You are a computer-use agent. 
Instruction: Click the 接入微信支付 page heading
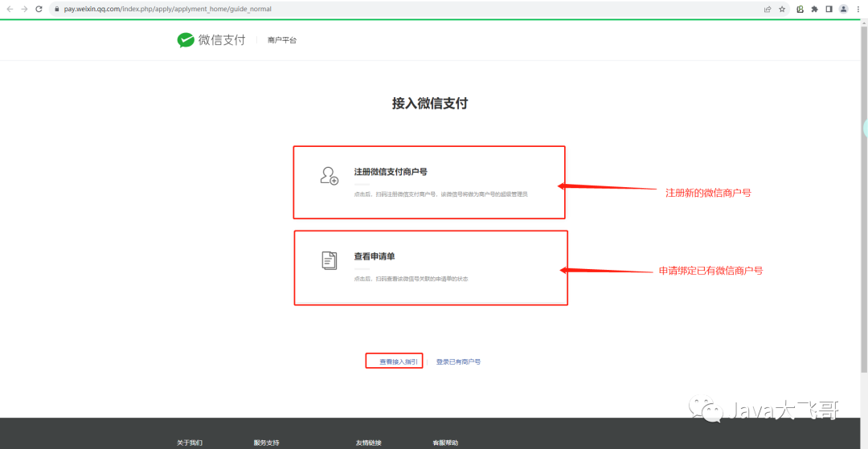point(429,104)
